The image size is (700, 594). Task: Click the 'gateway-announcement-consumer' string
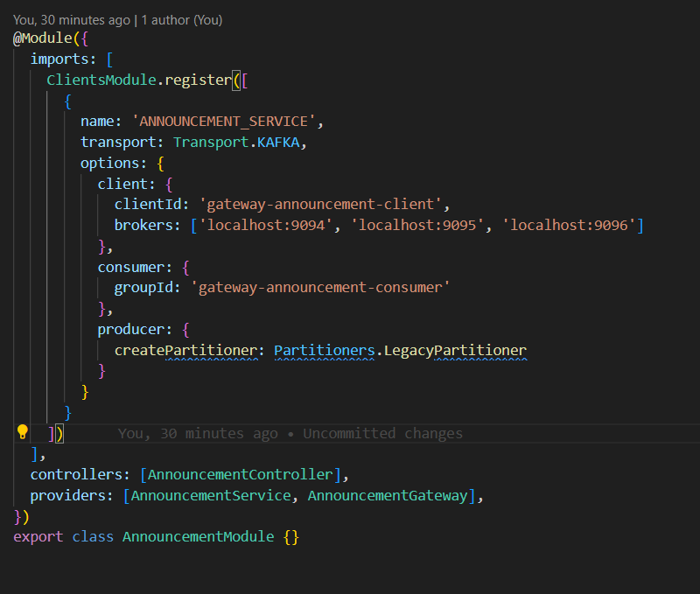(320, 288)
